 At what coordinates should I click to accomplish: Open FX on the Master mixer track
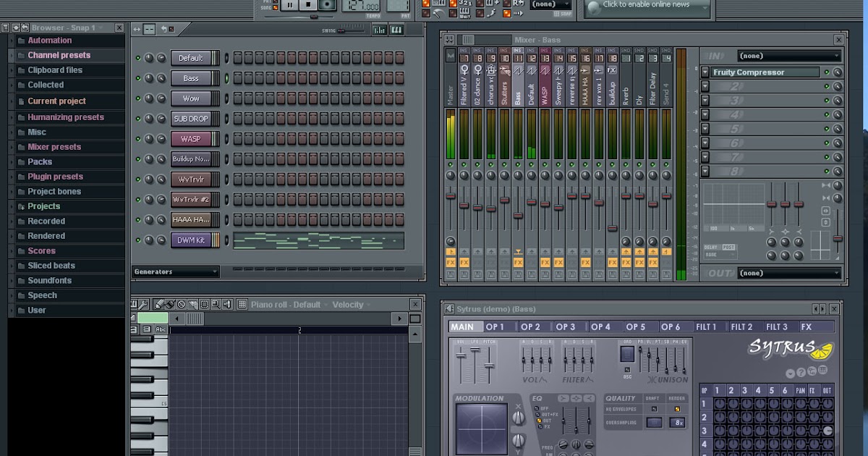click(x=451, y=263)
